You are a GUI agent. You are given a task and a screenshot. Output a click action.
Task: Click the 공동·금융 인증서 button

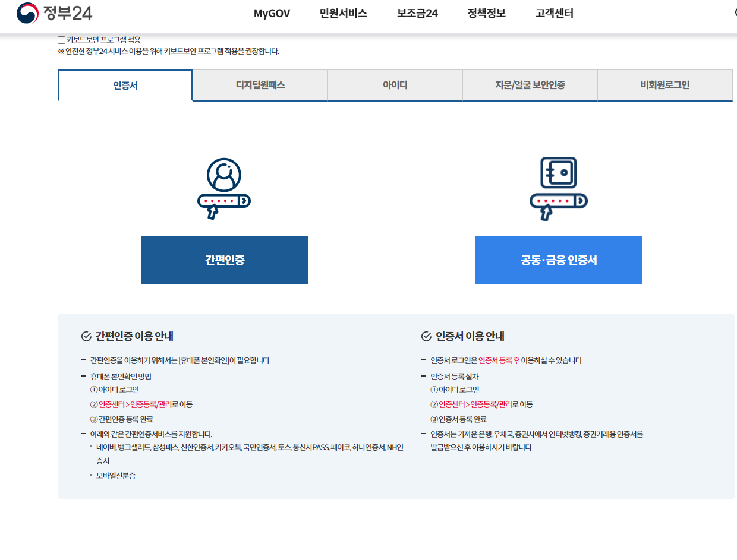click(558, 260)
